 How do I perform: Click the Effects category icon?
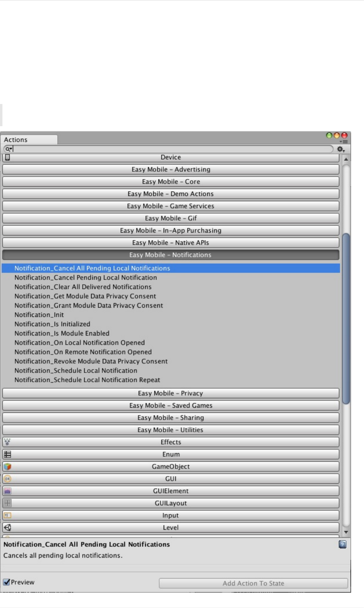7,442
